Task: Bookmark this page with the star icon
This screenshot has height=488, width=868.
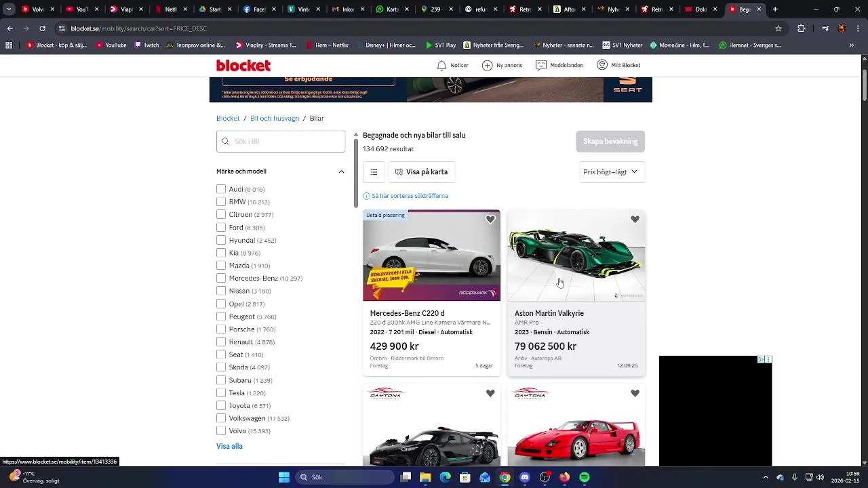Action: [778, 28]
